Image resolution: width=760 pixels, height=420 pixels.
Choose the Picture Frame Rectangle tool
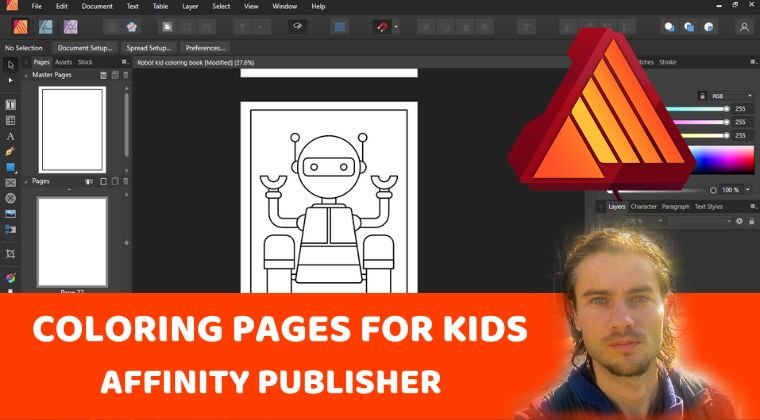point(10,183)
